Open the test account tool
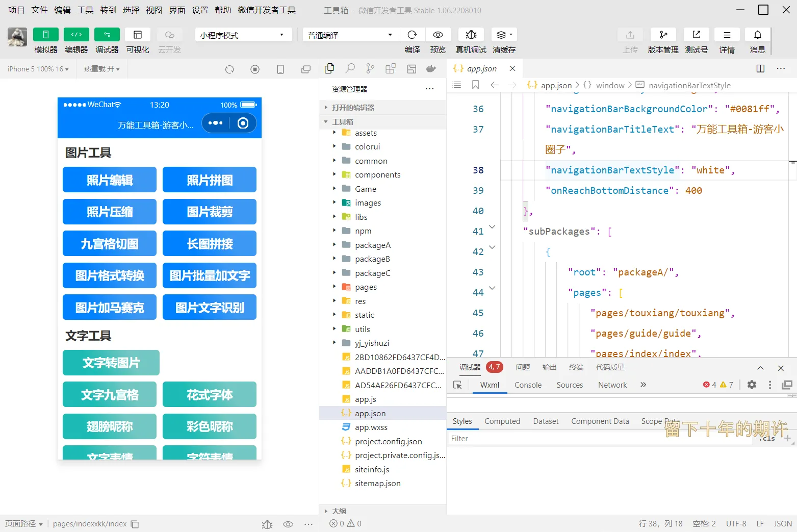This screenshot has width=797, height=532. [x=696, y=35]
